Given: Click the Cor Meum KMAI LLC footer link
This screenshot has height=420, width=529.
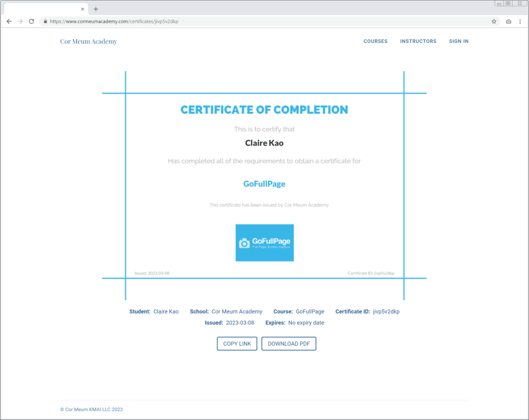Looking at the screenshot, I should point(92,409).
